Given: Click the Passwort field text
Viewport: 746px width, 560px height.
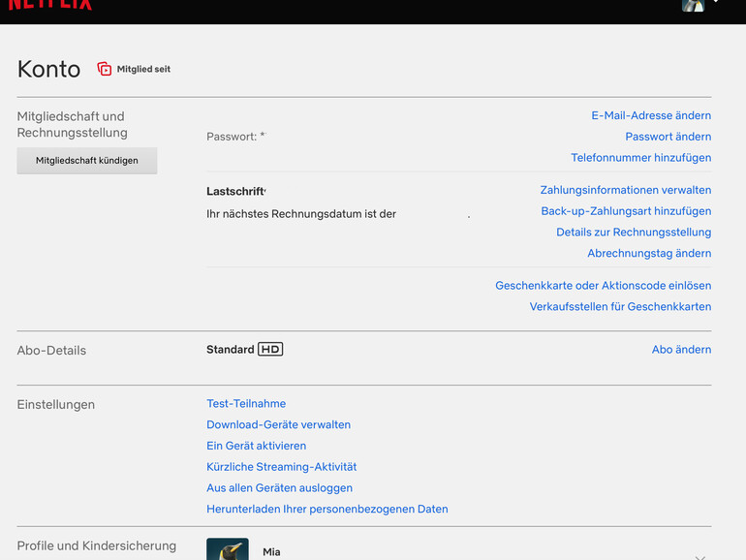Looking at the screenshot, I should [236, 137].
